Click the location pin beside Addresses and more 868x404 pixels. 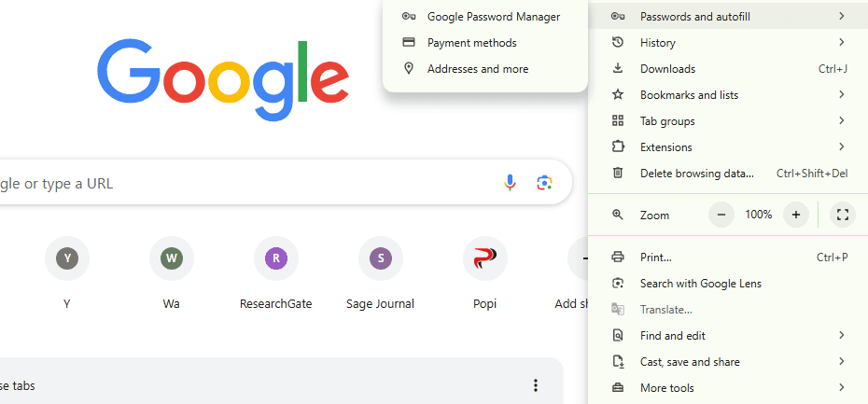(x=409, y=69)
